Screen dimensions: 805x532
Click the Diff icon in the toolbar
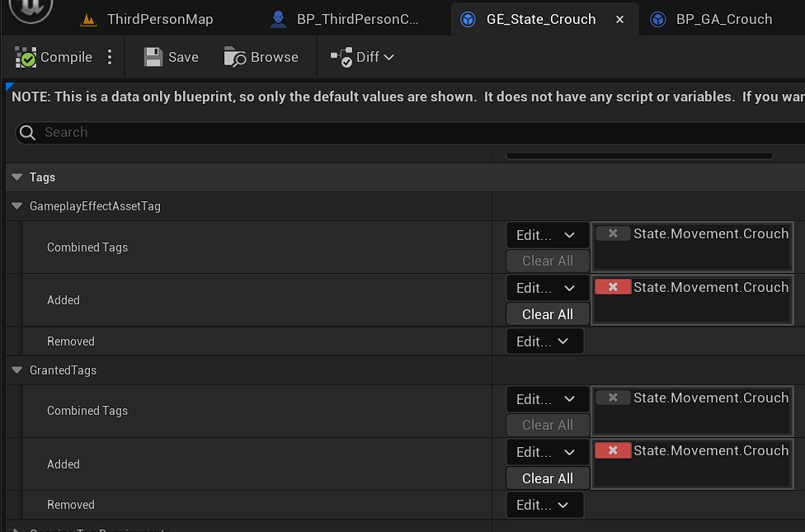click(341, 57)
